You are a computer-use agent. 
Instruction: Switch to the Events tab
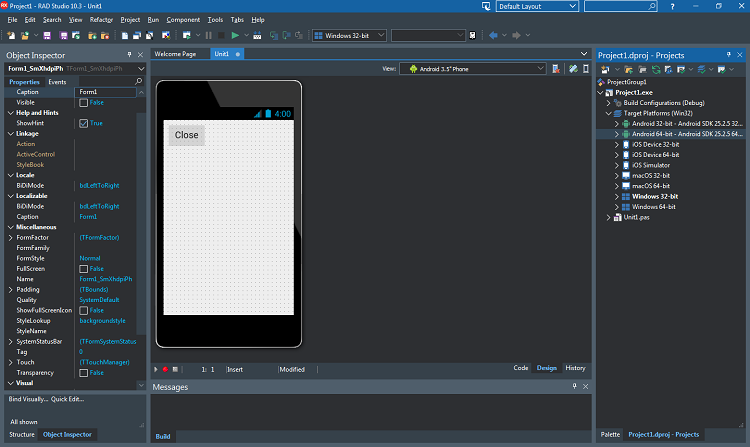coord(57,82)
